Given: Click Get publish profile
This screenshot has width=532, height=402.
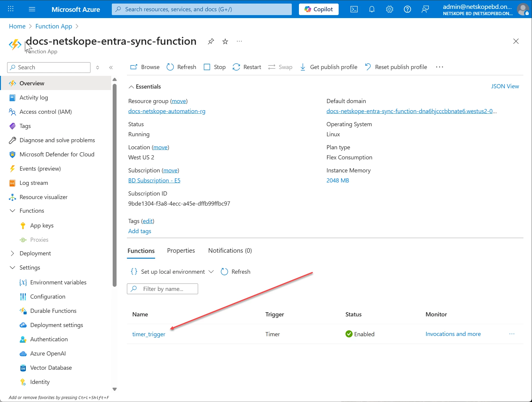Looking at the screenshot, I should [329, 67].
